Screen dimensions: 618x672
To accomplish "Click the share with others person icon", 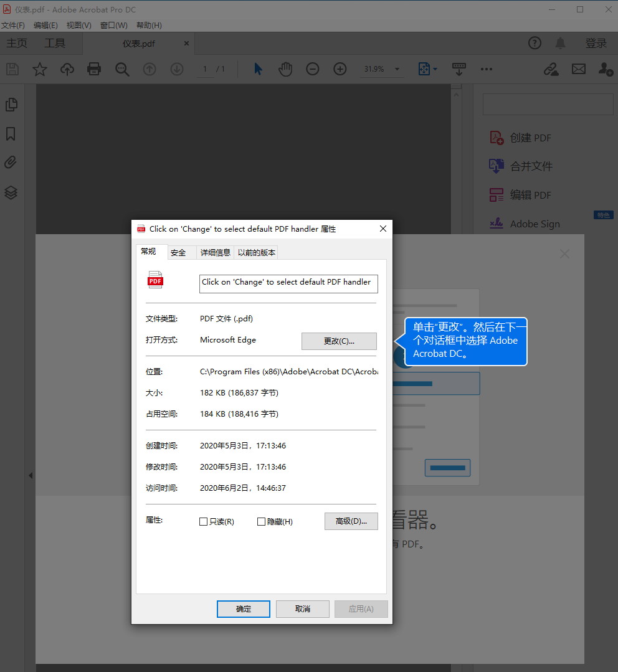I will click(x=606, y=69).
